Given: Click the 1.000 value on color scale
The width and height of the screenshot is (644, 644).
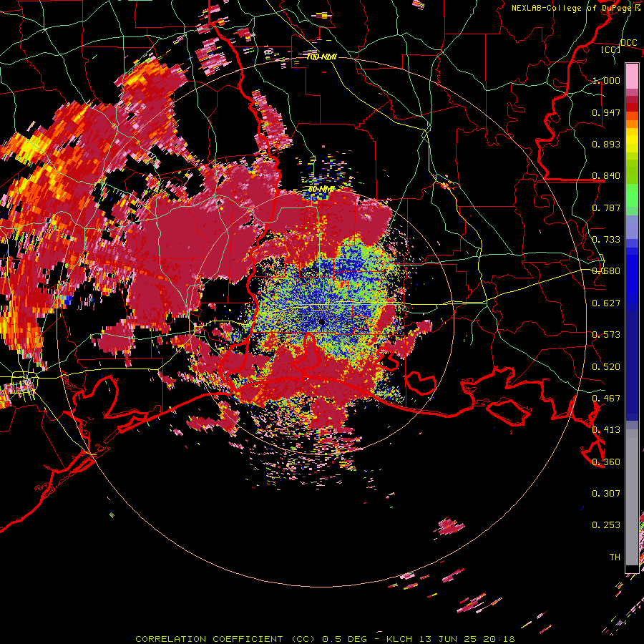Looking at the screenshot, I should 606,80.
